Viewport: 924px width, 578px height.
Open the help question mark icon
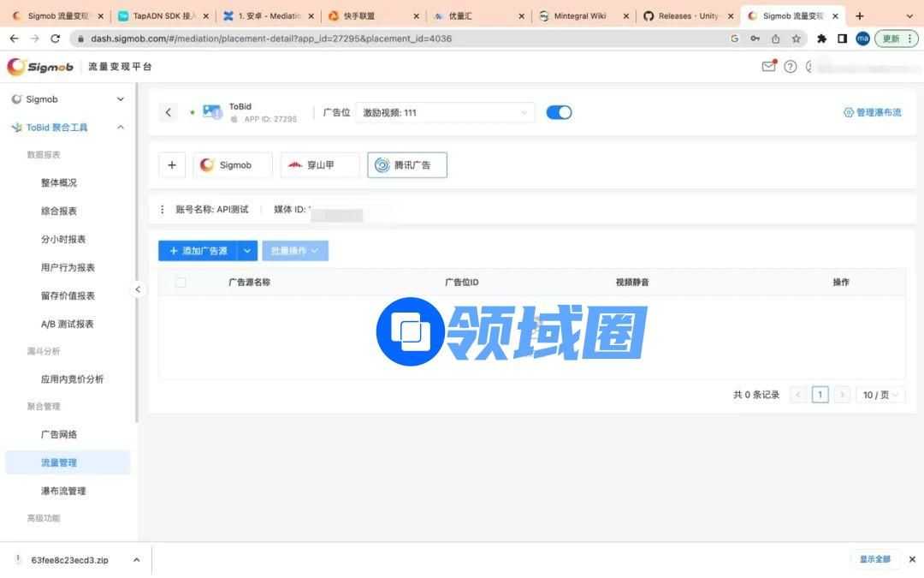point(791,67)
